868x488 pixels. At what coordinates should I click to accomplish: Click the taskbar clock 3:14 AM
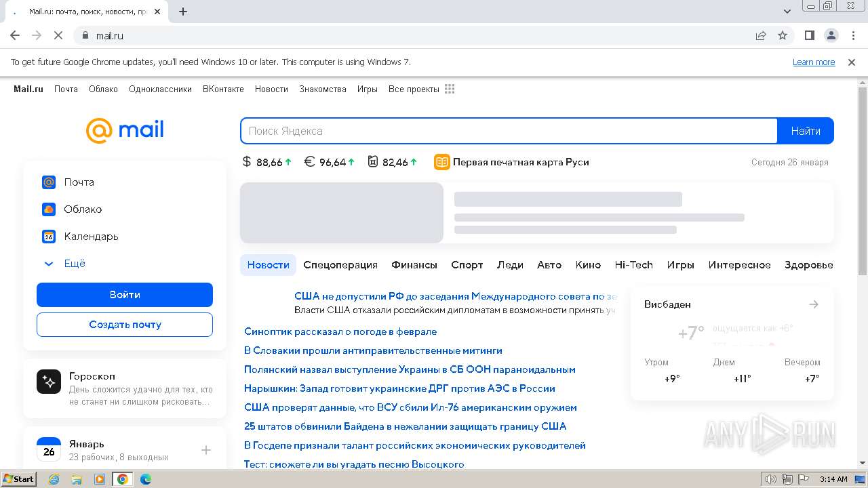pos(833,479)
